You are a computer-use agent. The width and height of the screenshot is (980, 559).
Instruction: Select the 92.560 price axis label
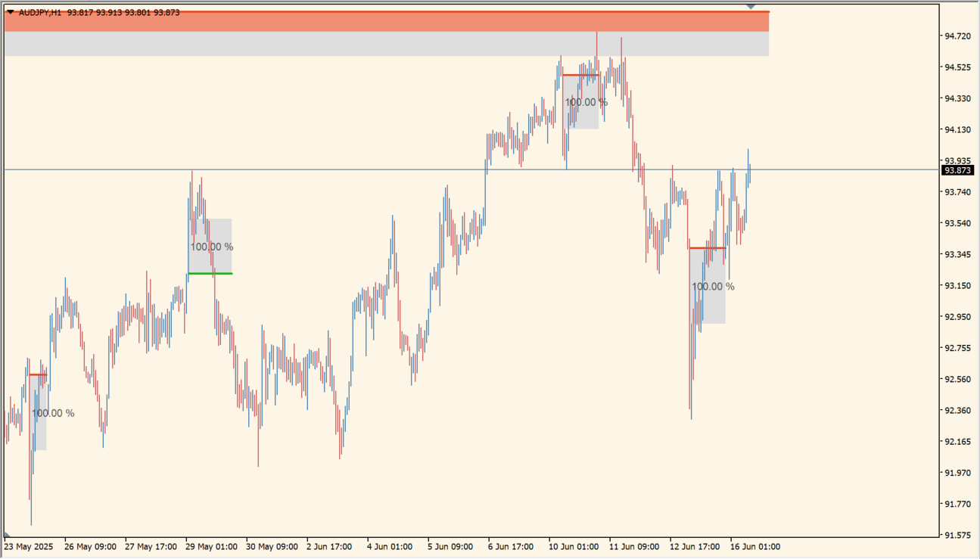(957, 379)
